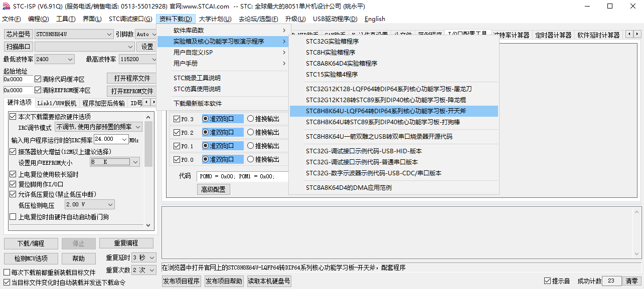Choose STC32G实验箱程序 submenu item
644x289 pixels.
pos(394,41)
